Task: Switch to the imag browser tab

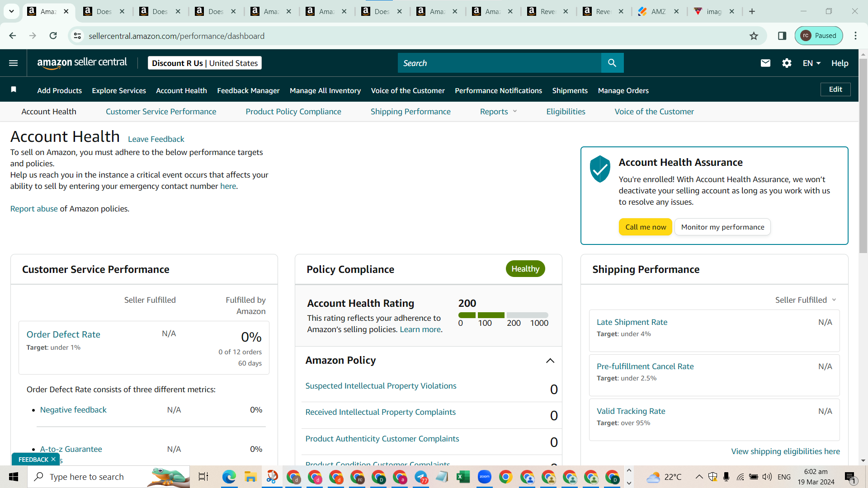Action: (x=714, y=11)
